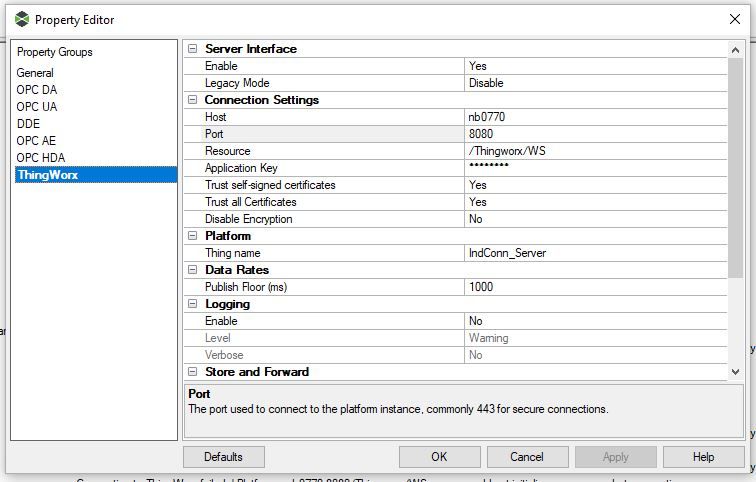Collapse the Platform section
The width and height of the screenshot is (756, 482).
click(x=192, y=236)
